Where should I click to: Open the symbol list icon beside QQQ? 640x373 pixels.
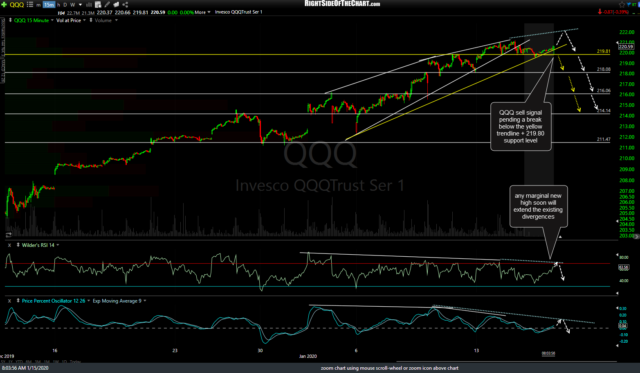coord(30,4)
